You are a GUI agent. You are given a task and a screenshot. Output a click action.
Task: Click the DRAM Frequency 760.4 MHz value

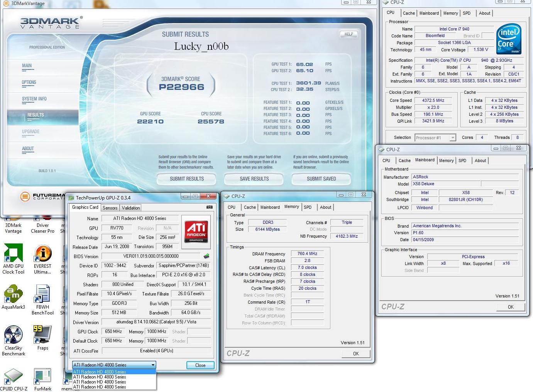click(x=307, y=253)
